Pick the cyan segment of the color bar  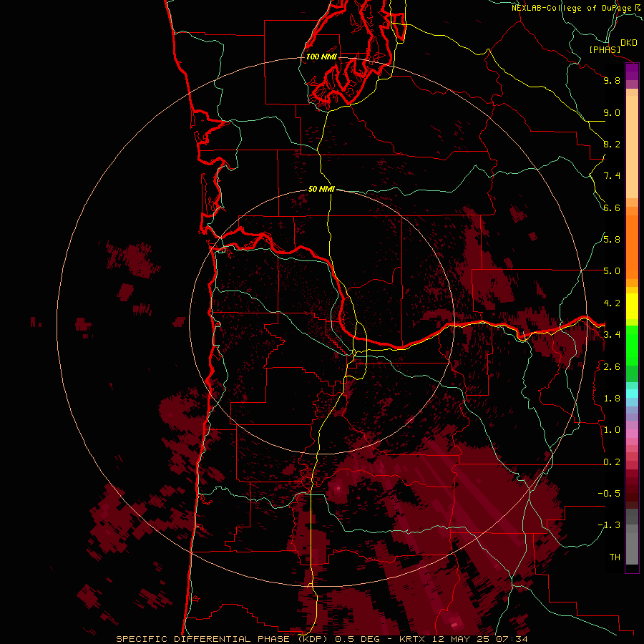pyautogui.click(x=632, y=394)
